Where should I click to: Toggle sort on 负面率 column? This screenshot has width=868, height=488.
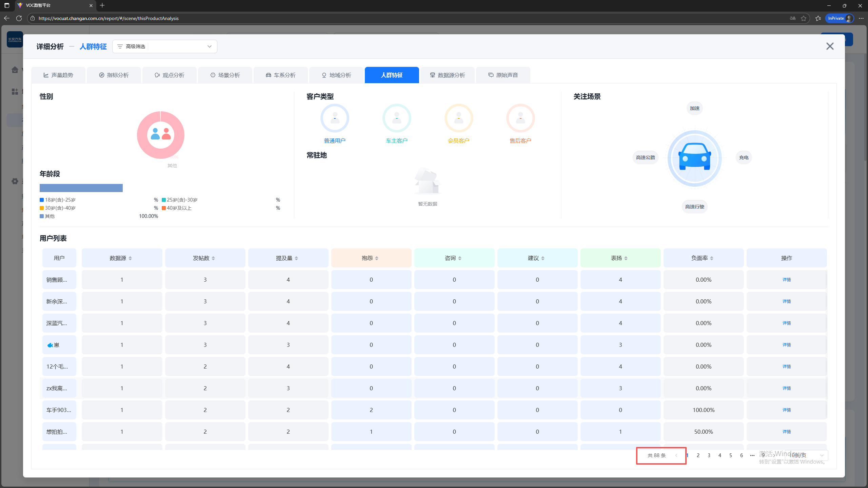pyautogui.click(x=712, y=258)
